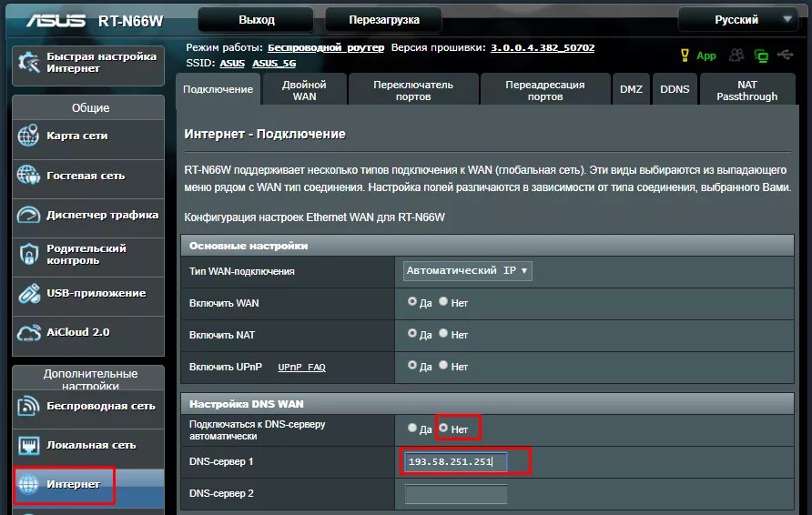Select Нет for Включить NAT
The image size is (812, 515).
coord(443,333)
